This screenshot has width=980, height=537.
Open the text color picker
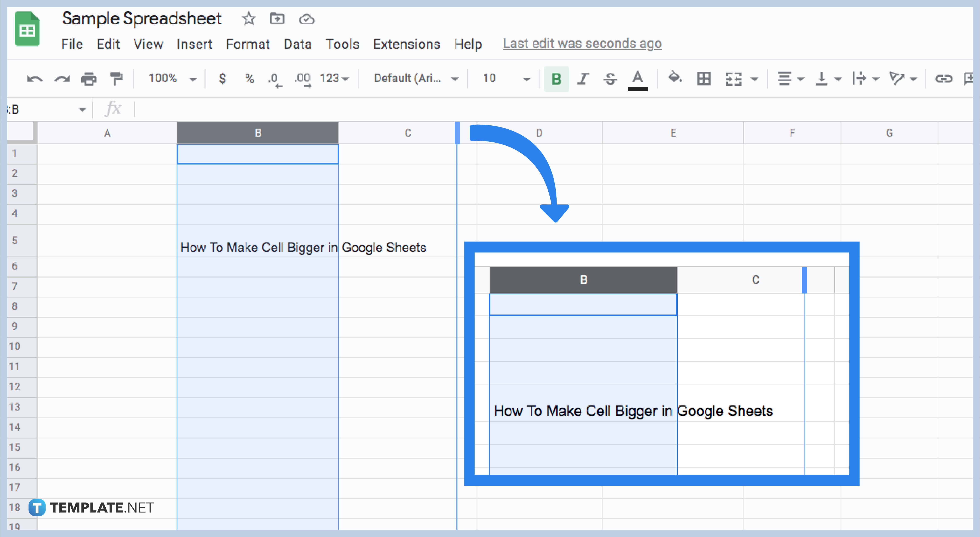tap(638, 79)
